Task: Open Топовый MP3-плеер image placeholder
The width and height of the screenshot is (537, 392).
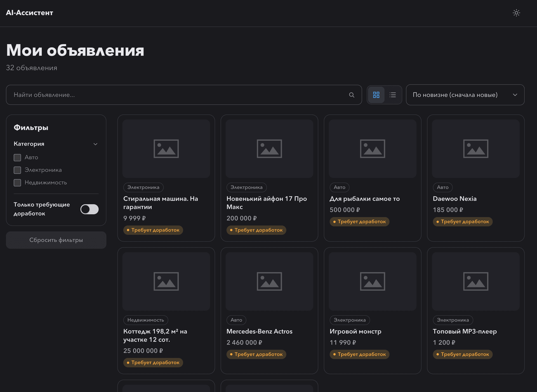Action: pyautogui.click(x=476, y=281)
